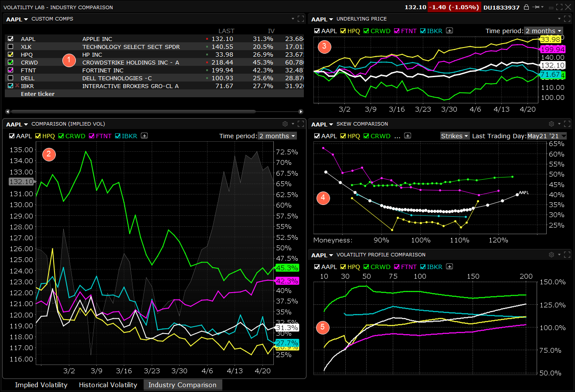
Task: Open settings gear of Comparison (Implied Vol) panel
Action: click(x=286, y=124)
